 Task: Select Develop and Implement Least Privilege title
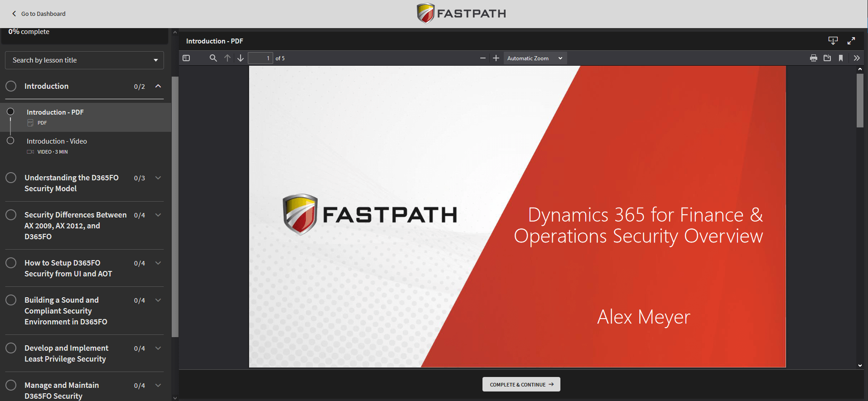pos(67,353)
